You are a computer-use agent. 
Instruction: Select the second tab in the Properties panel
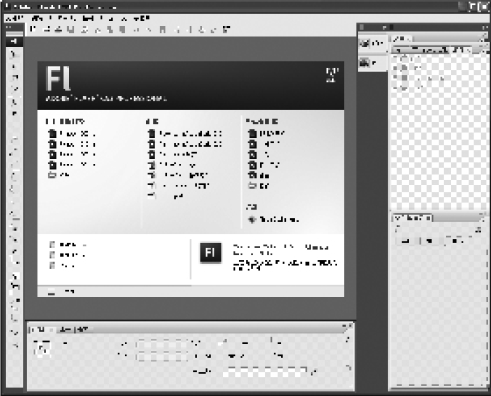click(x=65, y=329)
